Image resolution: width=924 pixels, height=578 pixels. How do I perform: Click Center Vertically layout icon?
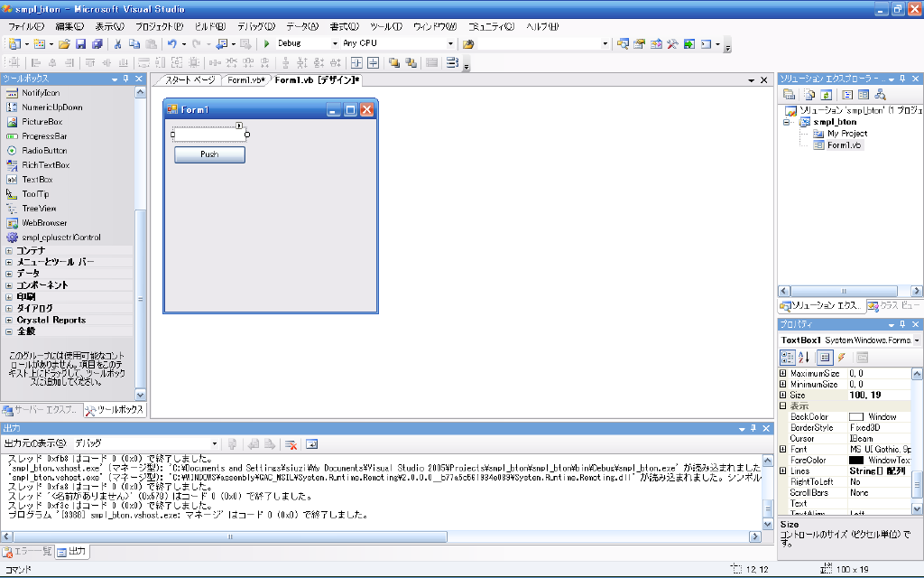(x=373, y=62)
